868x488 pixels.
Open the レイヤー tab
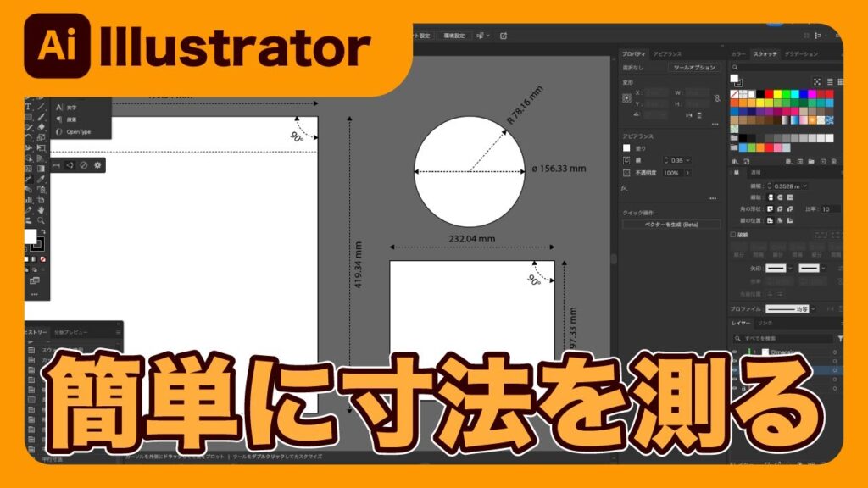tap(741, 323)
